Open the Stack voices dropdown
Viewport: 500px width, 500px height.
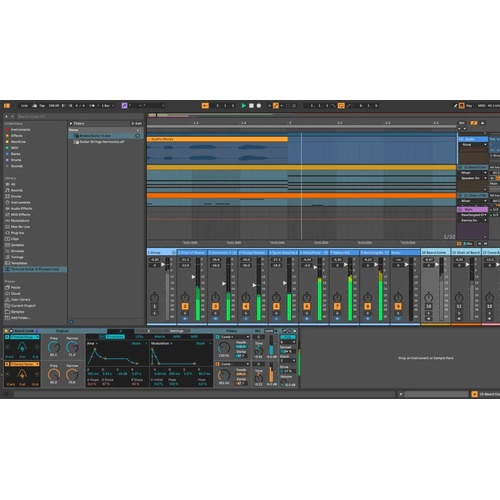click(288, 361)
